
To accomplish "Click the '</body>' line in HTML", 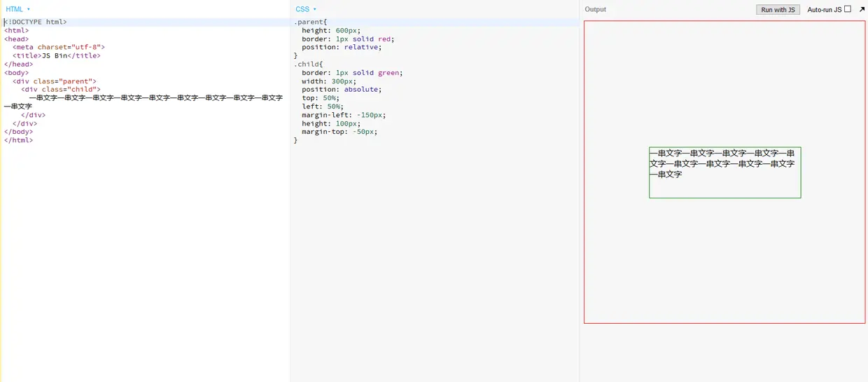I will (x=19, y=132).
